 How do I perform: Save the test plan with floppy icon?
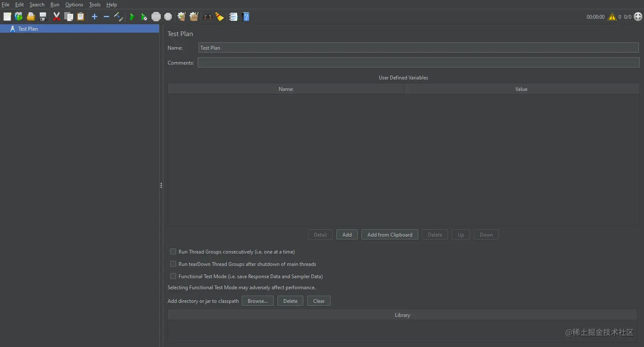pos(43,17)
